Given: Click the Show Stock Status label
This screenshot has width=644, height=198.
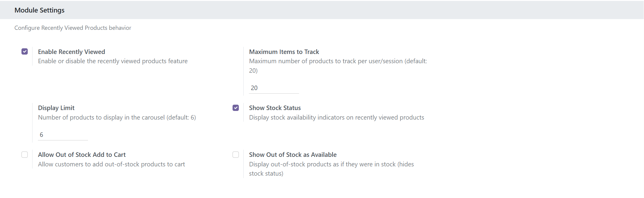Looking at the screenshot, I should [275, 108].
